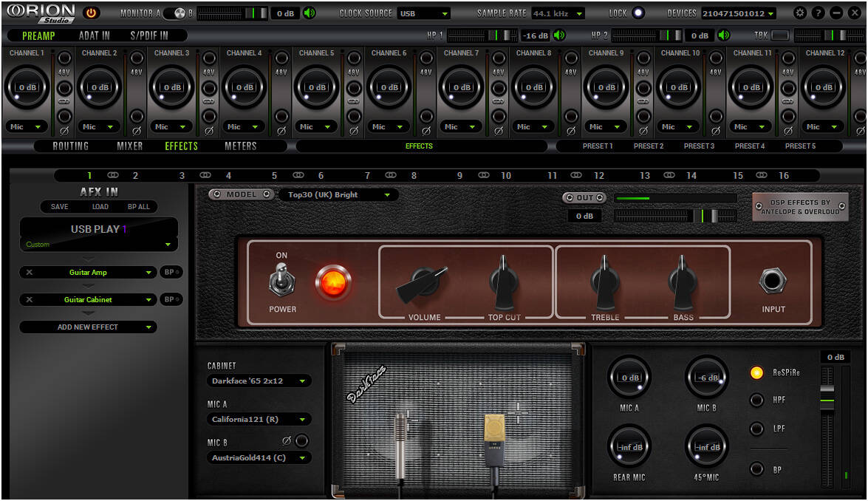
Task: Open the Clock Source dropdown
Action: [423, 13]
